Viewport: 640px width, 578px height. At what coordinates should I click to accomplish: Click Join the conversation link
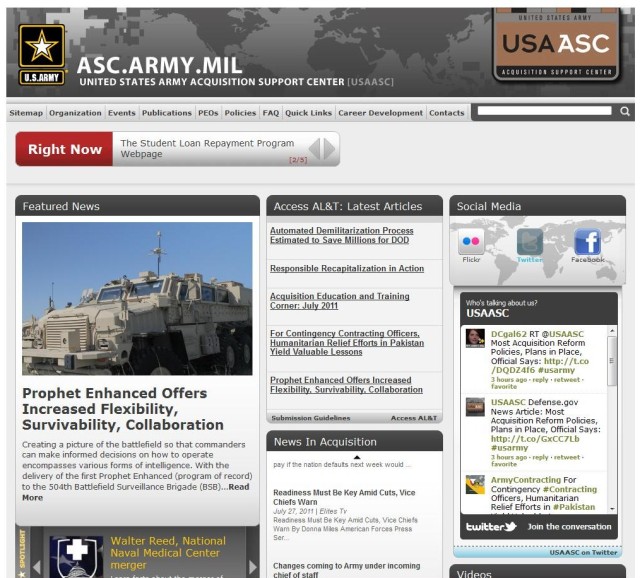pyautogui.click(x=569, y=527)
